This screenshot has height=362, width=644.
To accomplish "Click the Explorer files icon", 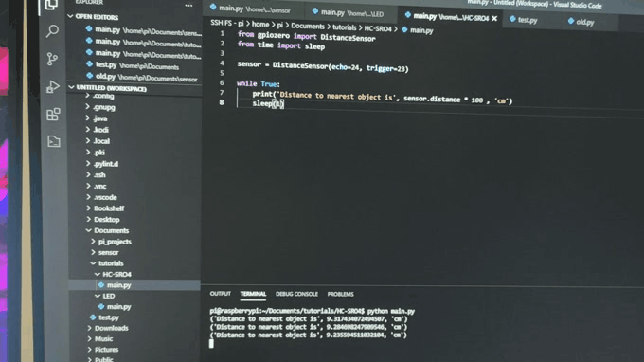I will pyautogui.click(x=51, y=6).
